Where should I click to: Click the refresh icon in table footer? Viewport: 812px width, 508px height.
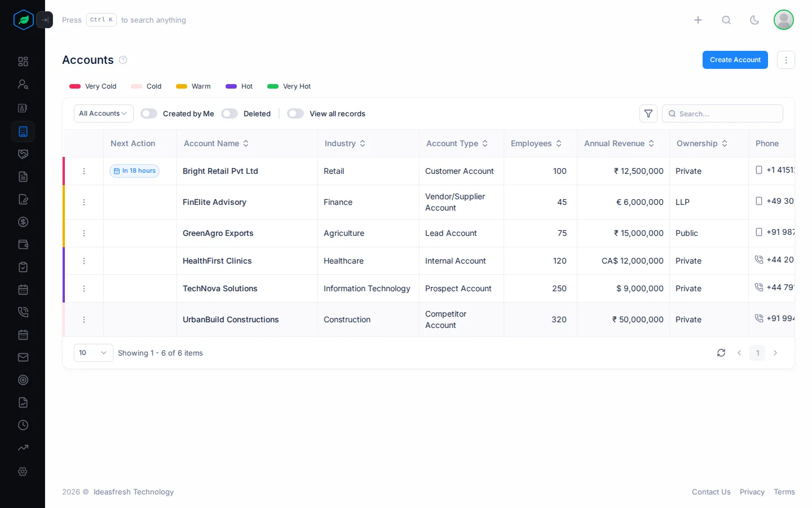point(721,353)
